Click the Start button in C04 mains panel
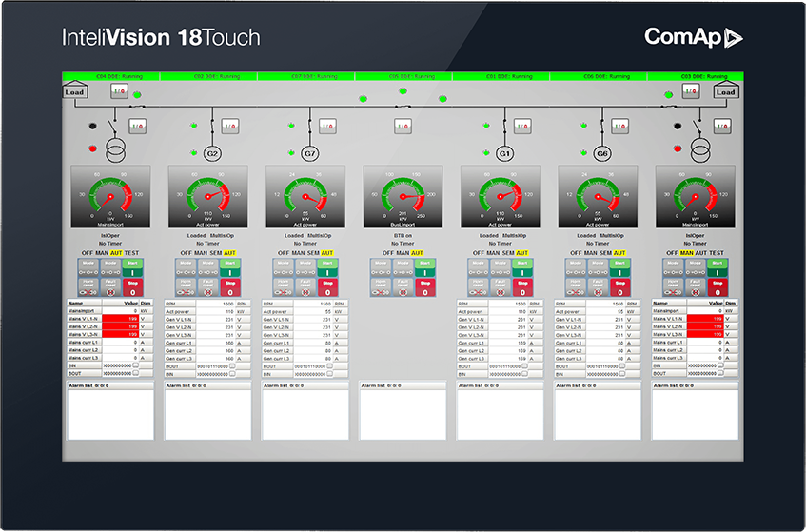The height and width of the screenshot is (532, 806). click(132, 267)
